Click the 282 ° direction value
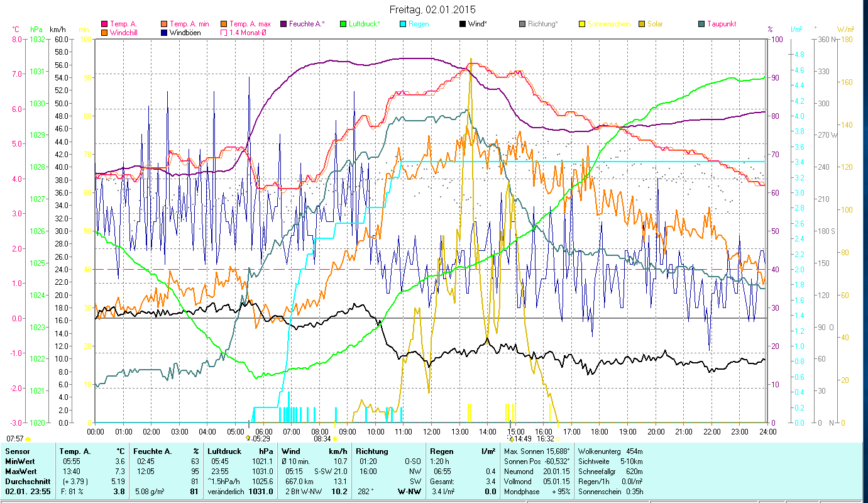 [x=366, y=492]
